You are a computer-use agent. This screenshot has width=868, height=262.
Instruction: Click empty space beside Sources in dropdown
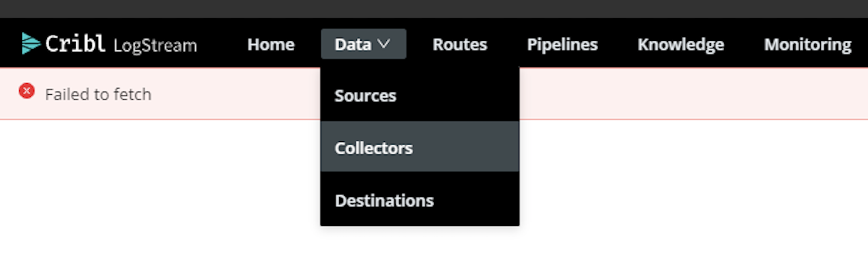click(x=457, y=96)
